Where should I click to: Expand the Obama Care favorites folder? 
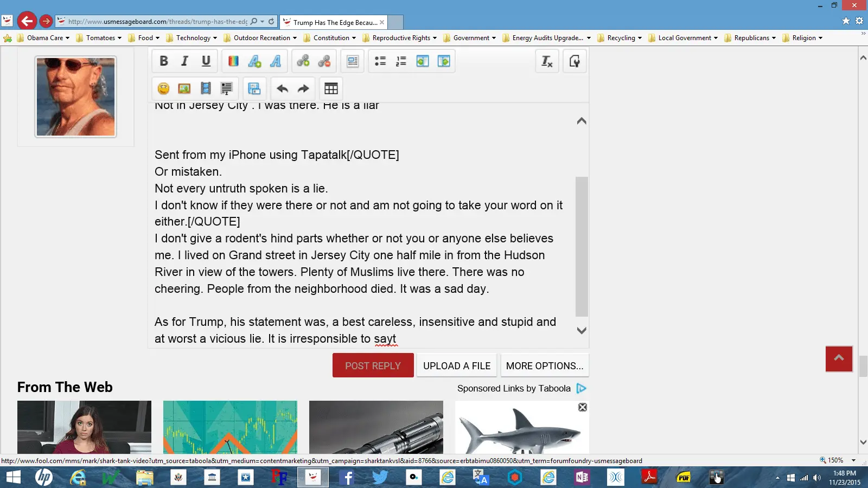44,38
